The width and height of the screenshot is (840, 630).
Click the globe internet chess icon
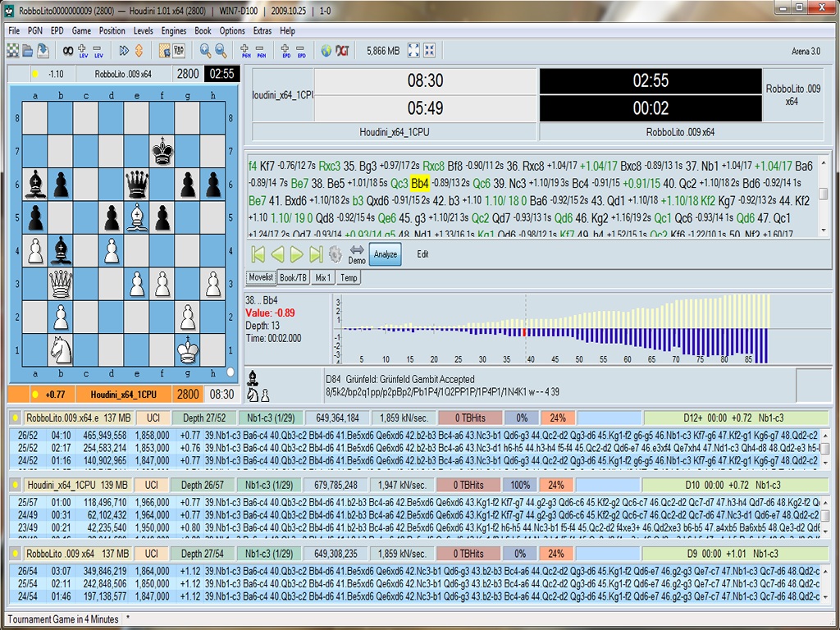coord(326,50)
